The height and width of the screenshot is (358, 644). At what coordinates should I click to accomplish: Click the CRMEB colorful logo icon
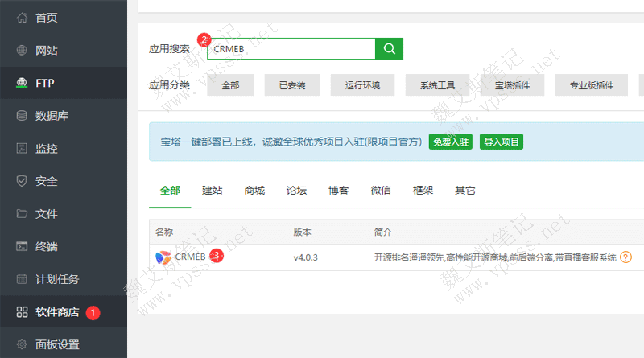point(163,257)
